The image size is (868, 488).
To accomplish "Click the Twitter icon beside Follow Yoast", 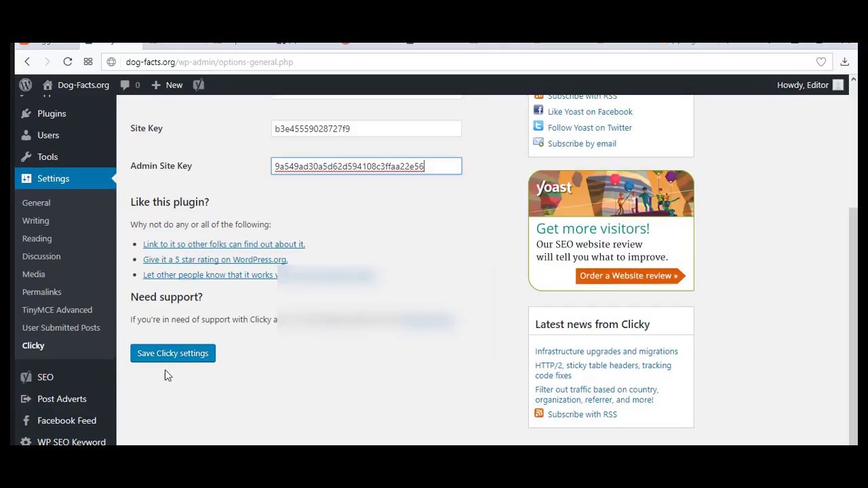I will 538,126.
